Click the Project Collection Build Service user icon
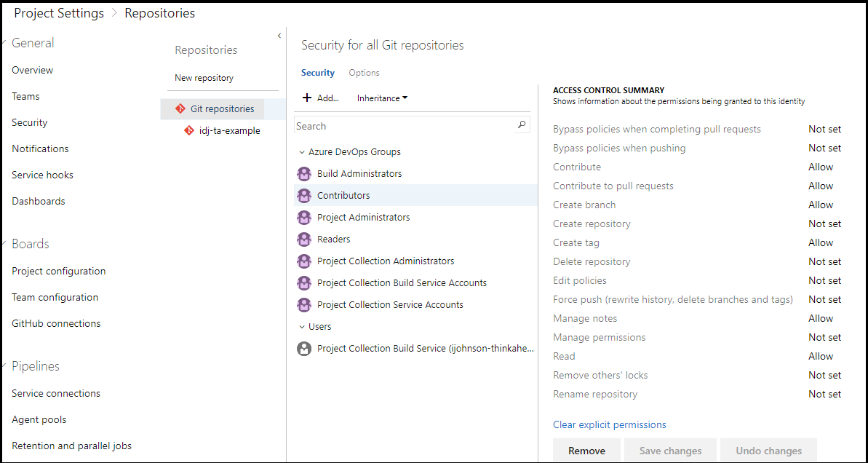 [x=304, y=349]
